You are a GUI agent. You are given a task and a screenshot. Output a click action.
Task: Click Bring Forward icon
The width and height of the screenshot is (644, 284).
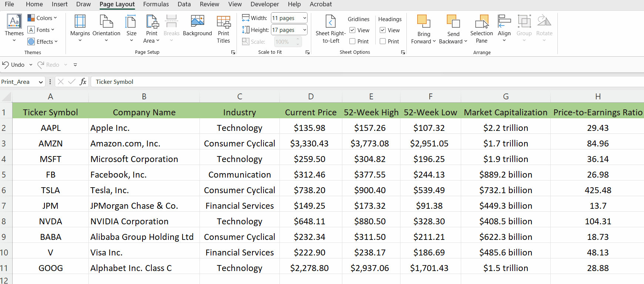tap(423, 22)
